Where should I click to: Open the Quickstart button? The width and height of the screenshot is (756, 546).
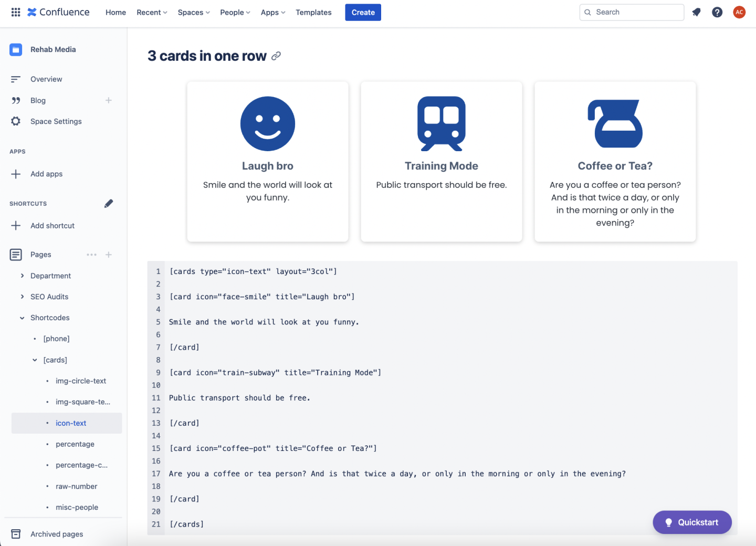coord(692,522)
